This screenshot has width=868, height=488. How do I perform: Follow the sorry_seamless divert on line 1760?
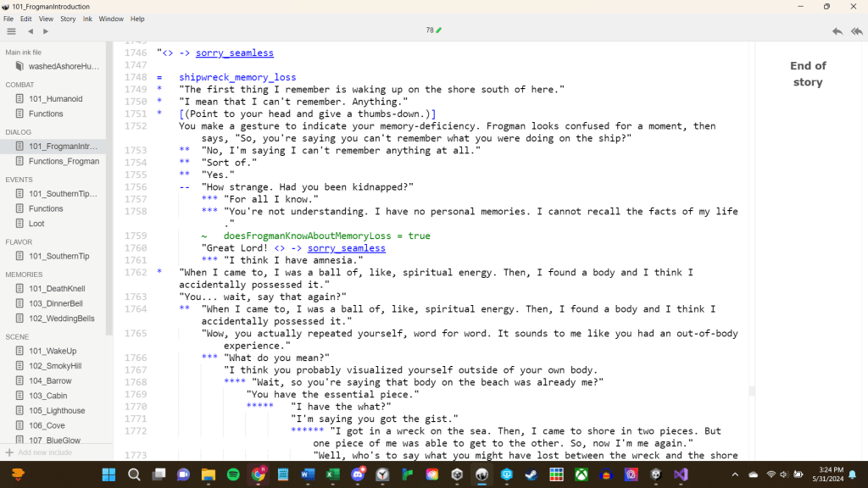(x=346, y=248)
